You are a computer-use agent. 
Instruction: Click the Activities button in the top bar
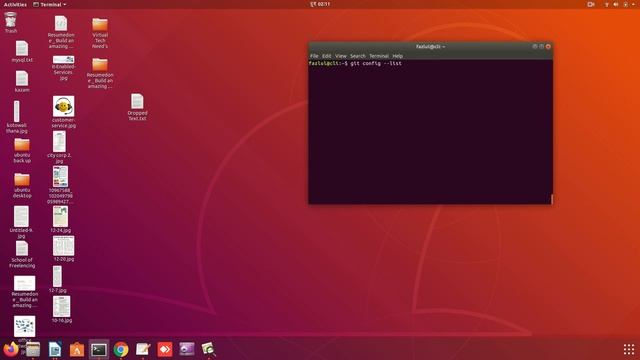point(15,4)
